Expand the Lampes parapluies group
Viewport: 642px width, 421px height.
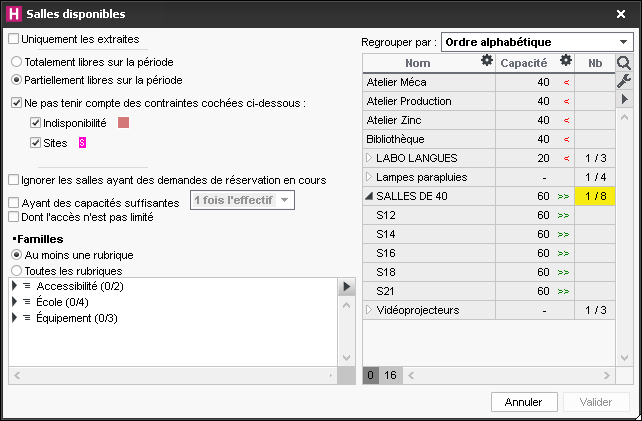[x=368, y=177]
